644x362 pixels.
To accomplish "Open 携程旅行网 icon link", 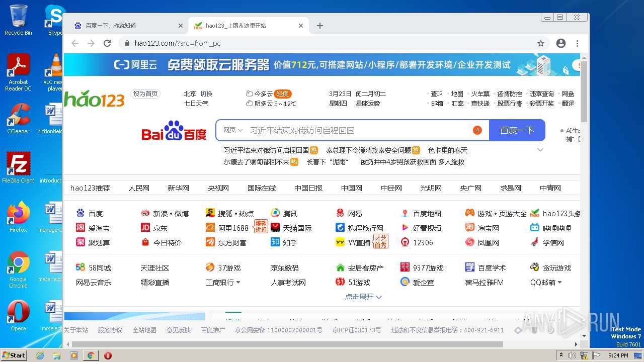I will [x=340, y=228].
